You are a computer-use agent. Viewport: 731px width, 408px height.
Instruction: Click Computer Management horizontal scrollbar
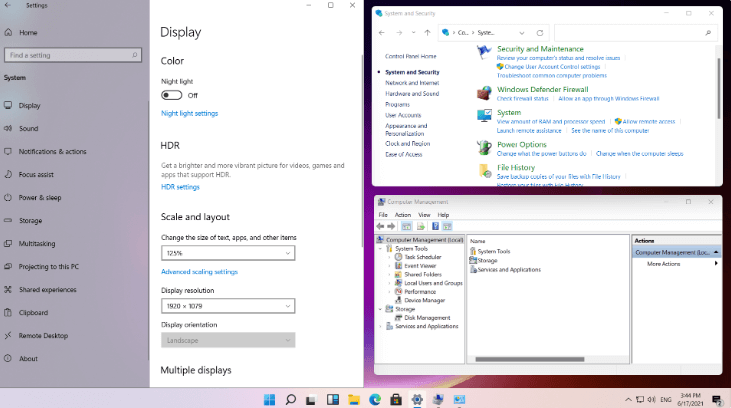(530, 359)
